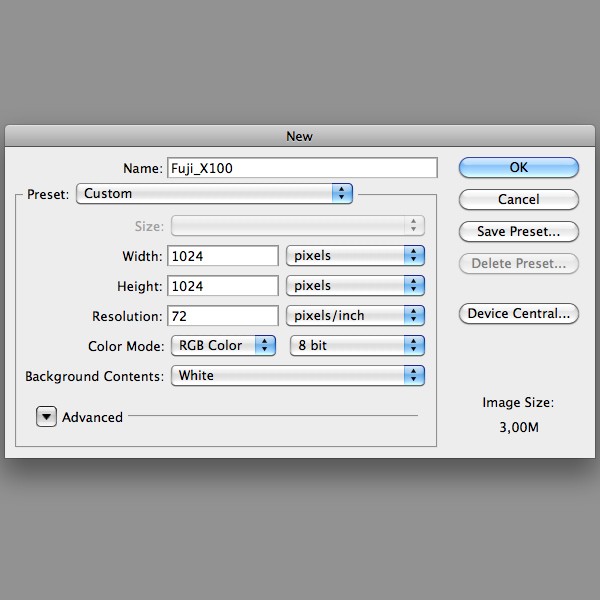
Task: Click the New dialog title bar
Action: [x=300, y=136]
